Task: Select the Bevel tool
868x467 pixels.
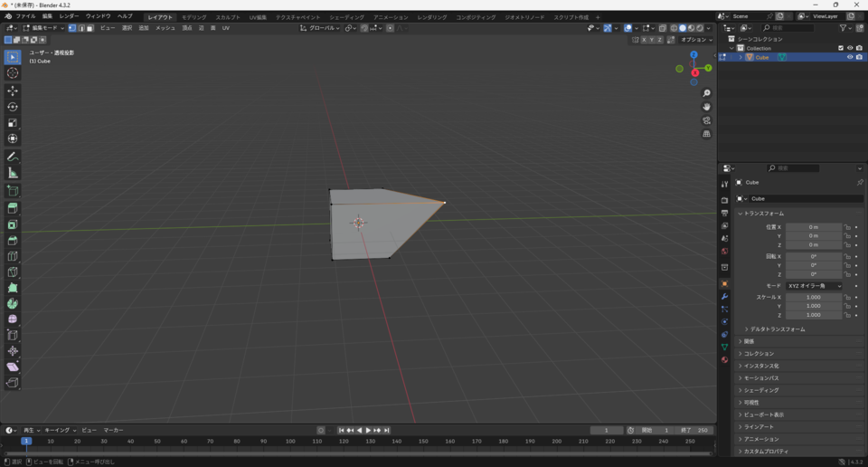Action: click(x=13, y=241)
